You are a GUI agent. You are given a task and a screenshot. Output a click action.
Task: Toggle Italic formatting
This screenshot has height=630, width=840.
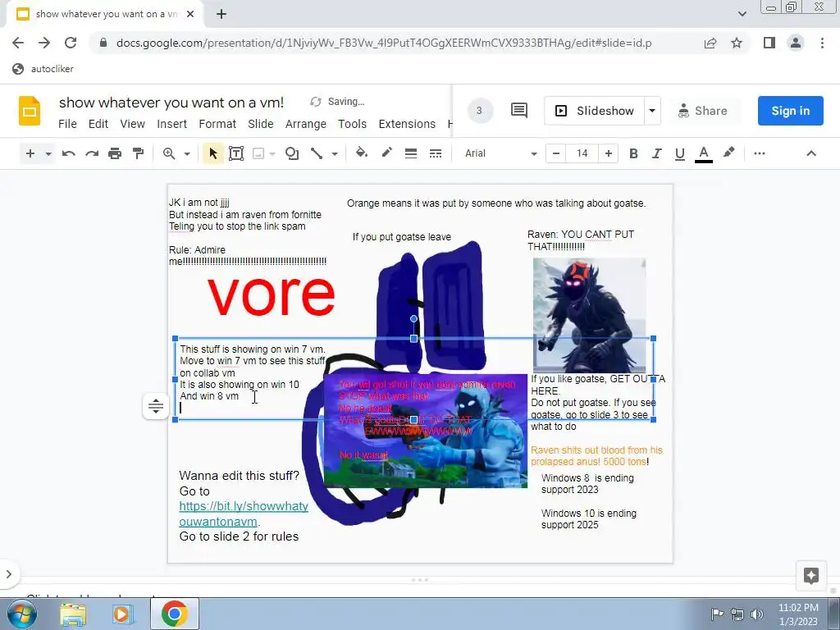coord(657,153)
